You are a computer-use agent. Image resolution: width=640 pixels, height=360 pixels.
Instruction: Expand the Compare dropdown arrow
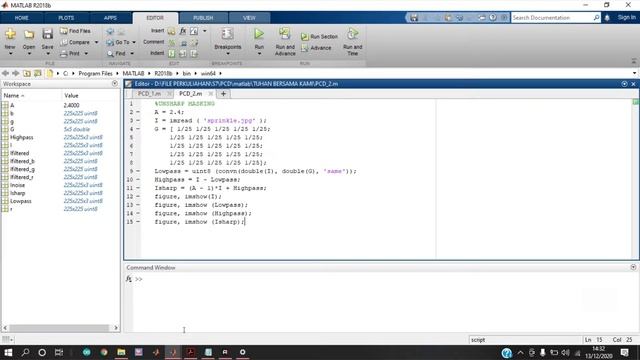[97, 42]
